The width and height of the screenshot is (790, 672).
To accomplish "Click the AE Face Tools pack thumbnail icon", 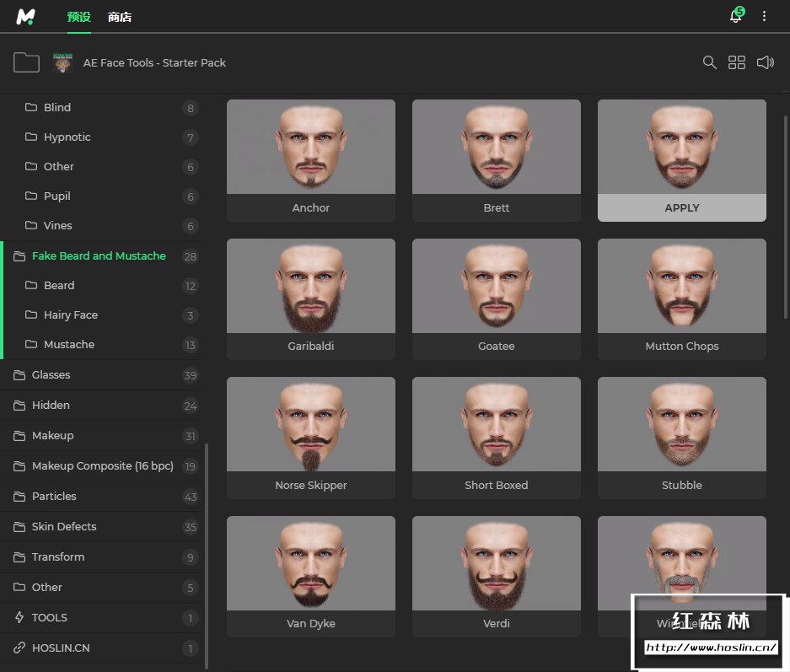I will point(63,62).
